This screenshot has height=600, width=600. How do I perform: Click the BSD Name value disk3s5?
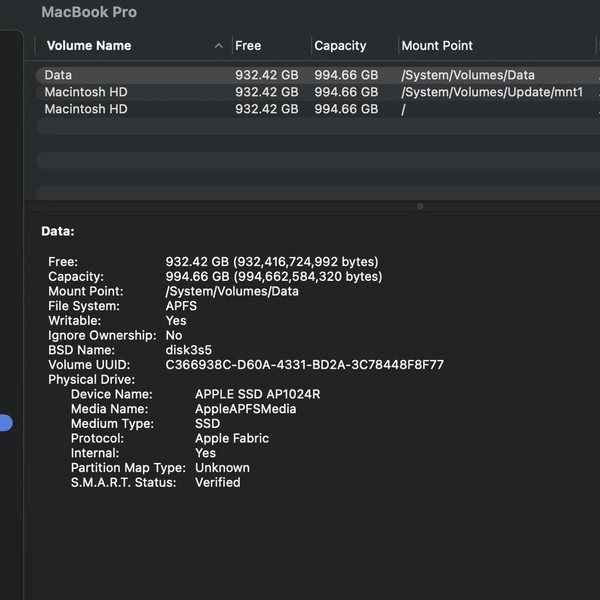(x=188, y=350)
